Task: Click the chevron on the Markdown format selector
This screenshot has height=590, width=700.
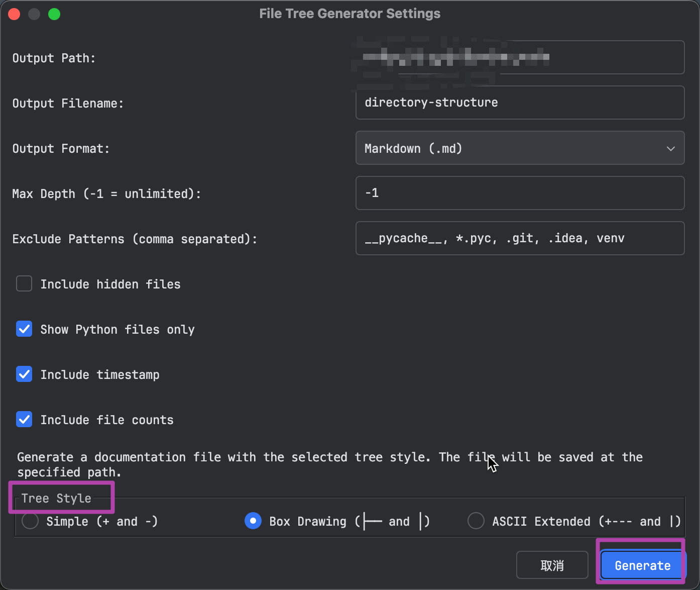Action: point(670,148)
